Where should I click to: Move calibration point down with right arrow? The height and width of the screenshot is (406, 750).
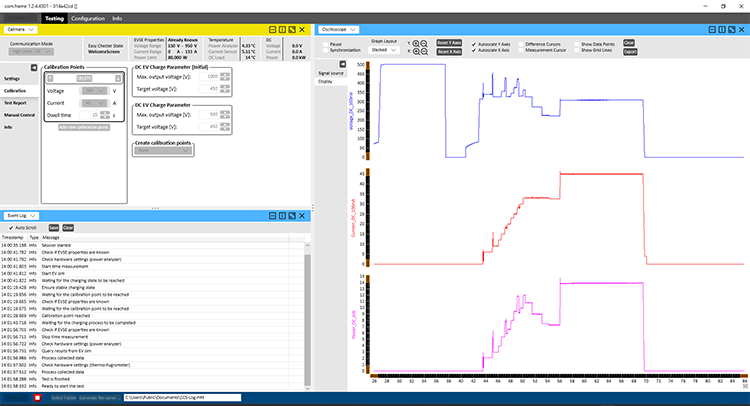[x=118, y=78]
